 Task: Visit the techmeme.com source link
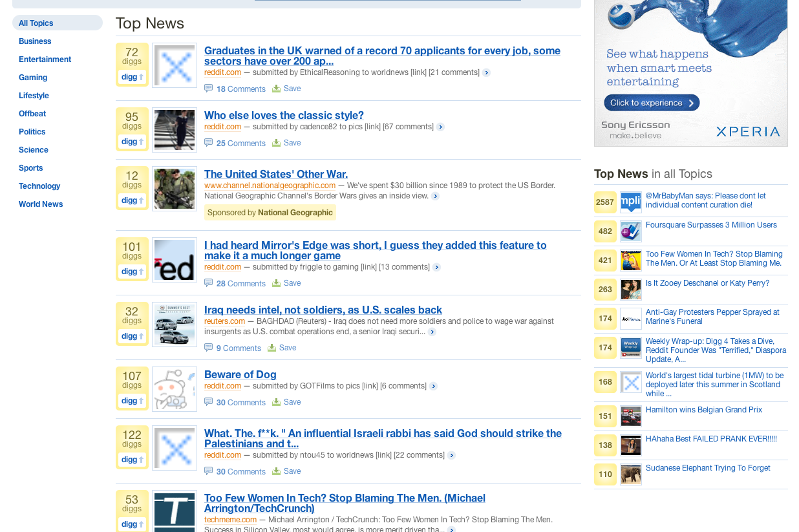[x=231, y=520]
